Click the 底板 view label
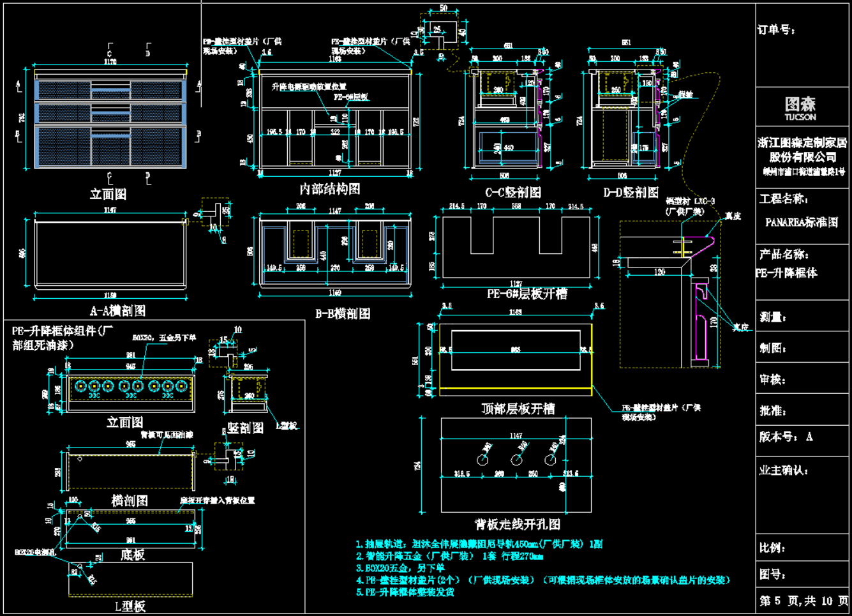The width and height of the screenshot is (852, 616). click(133, 555)
